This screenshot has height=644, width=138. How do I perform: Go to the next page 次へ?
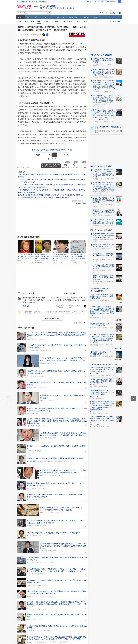tap(66, 155)
